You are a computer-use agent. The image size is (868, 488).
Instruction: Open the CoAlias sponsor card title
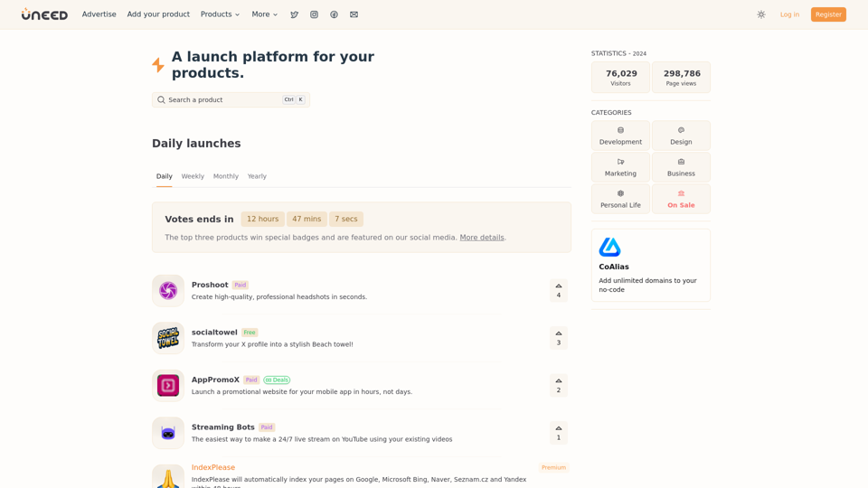614,267
